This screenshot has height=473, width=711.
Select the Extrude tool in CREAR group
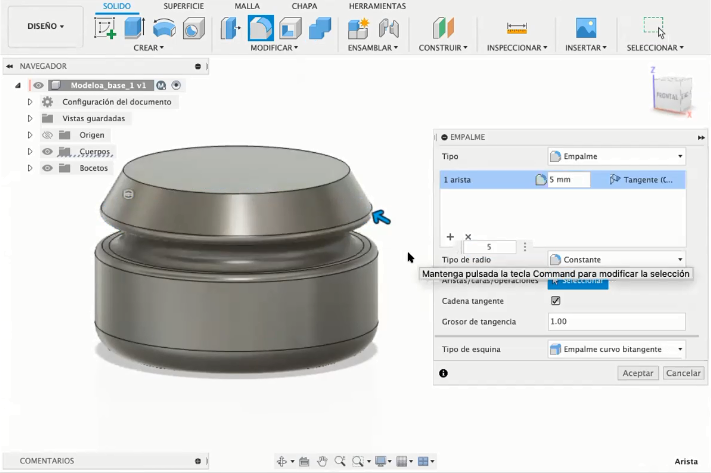coord(134,28)
